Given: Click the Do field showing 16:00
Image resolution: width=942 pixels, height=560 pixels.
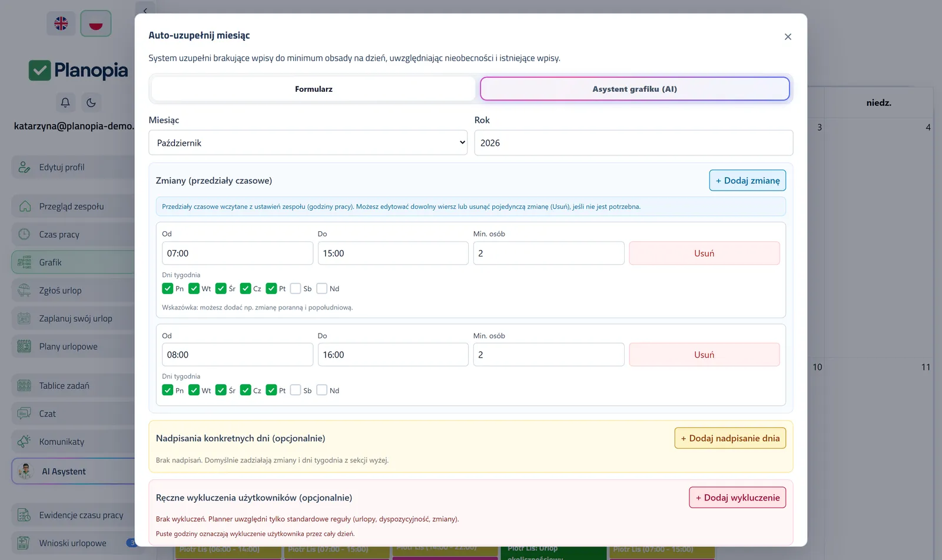Looking at the screenshot, I should pos(393,355).
